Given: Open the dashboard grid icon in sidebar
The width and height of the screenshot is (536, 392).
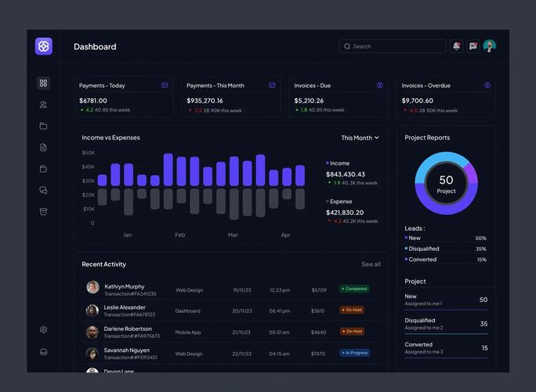Looking at the screenshot, I should 43,83.
